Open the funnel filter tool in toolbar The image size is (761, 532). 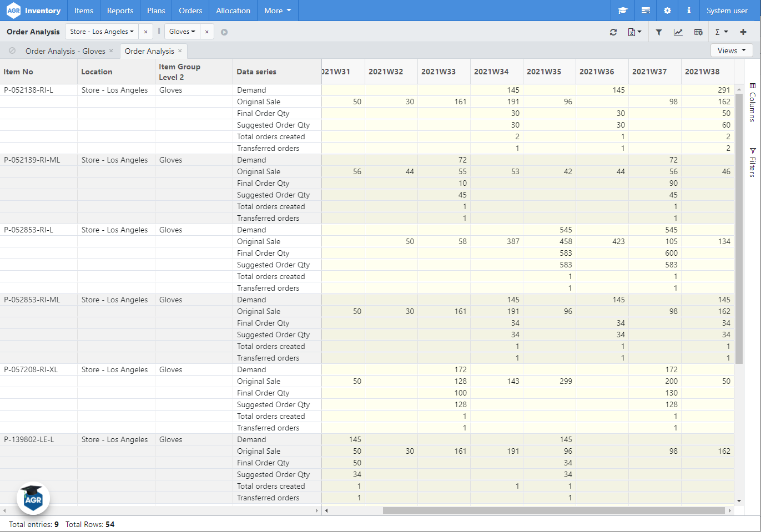[x=659, y=32]
